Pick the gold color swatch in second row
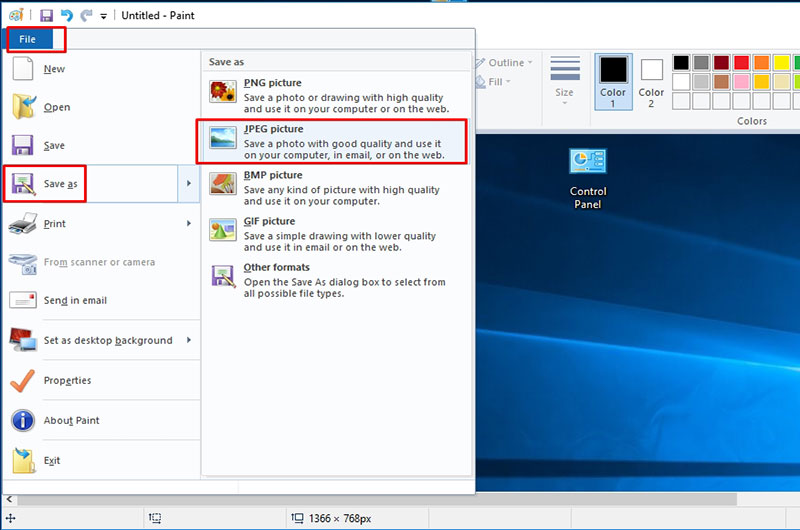Screen dimensions: 800x530 (x=761, y=82)
